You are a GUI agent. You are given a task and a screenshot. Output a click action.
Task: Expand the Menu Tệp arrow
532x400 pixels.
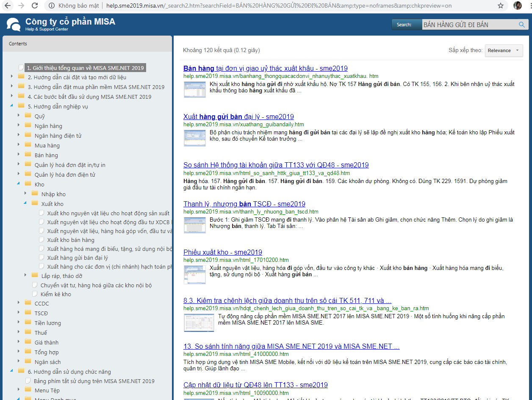tap(19, 390)
